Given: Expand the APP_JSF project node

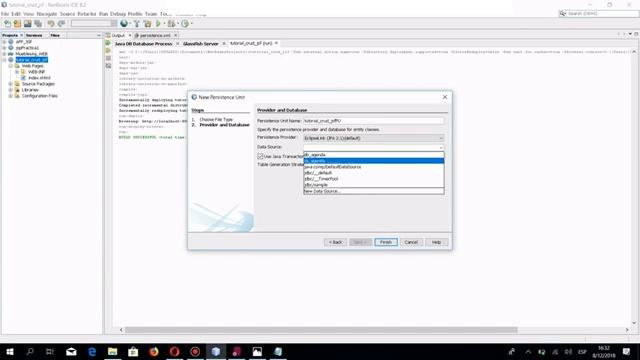Looking at the screenshot, I should point(4,42).
